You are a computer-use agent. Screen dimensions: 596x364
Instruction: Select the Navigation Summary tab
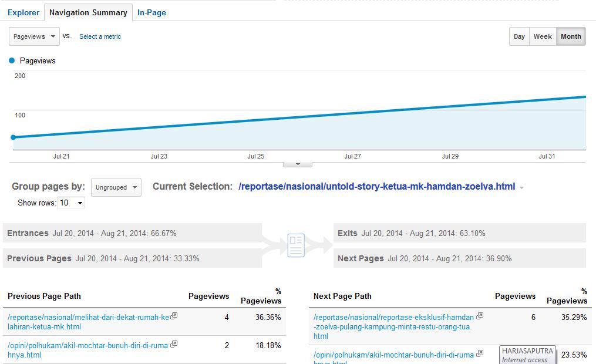click(x=88, y=12)
